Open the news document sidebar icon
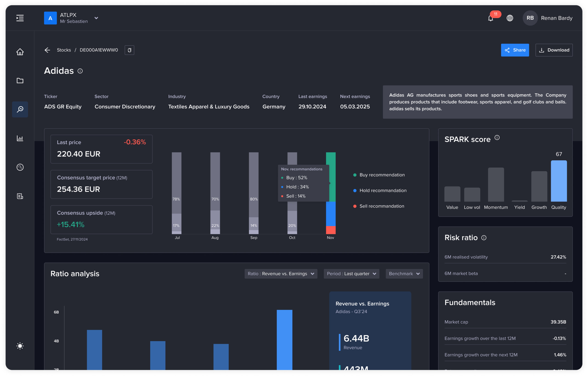 [20, 196]
